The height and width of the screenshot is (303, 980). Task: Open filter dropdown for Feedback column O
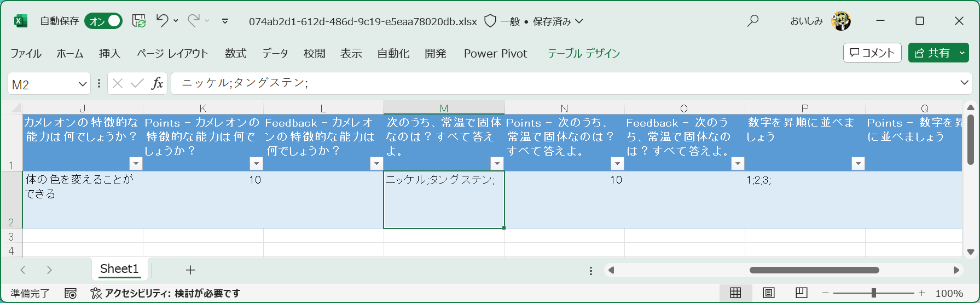[x=738, y=163]
